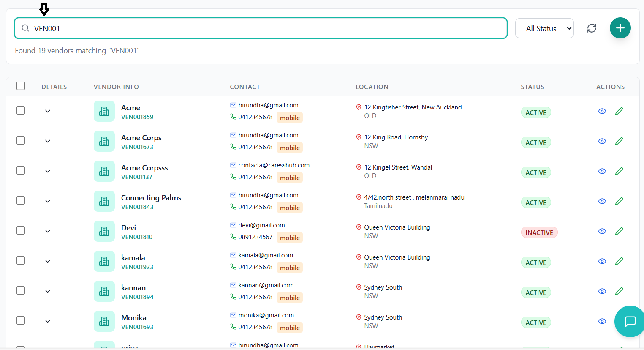Image resolution: width=644 pixels, height=350 pixels.
Task: Click the location pin icon for Connecting Palms
Action: click(359, 197)
